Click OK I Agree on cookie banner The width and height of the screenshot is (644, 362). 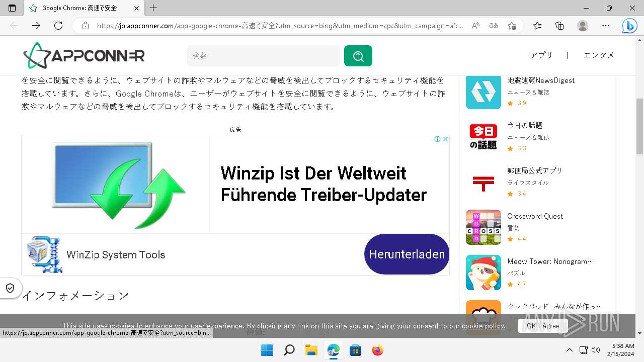pyautogui.click(x=543, y=326)
